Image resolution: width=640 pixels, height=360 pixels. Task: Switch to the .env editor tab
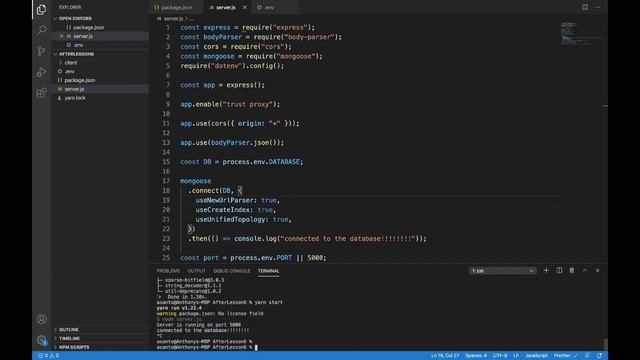coord(269,7)
